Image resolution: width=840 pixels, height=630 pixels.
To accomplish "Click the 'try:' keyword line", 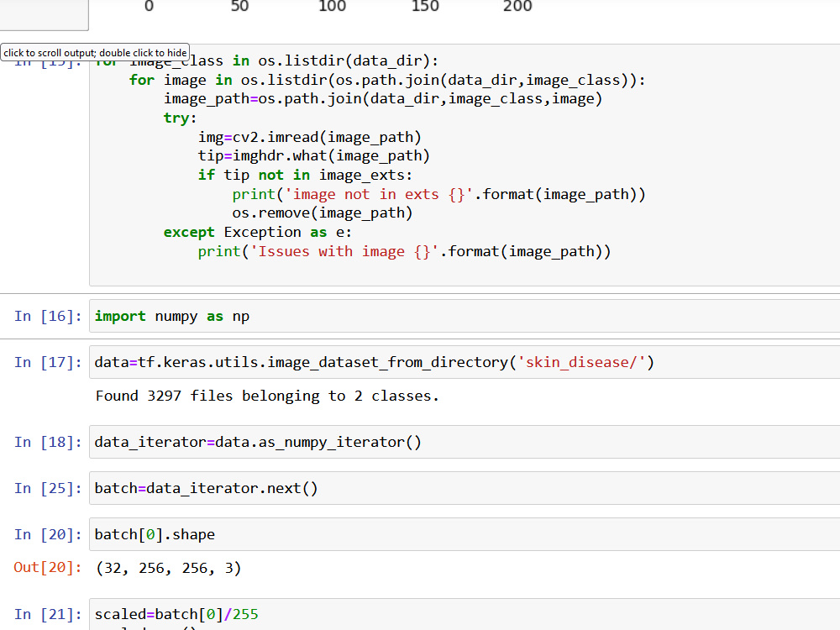I will [181, 118].
